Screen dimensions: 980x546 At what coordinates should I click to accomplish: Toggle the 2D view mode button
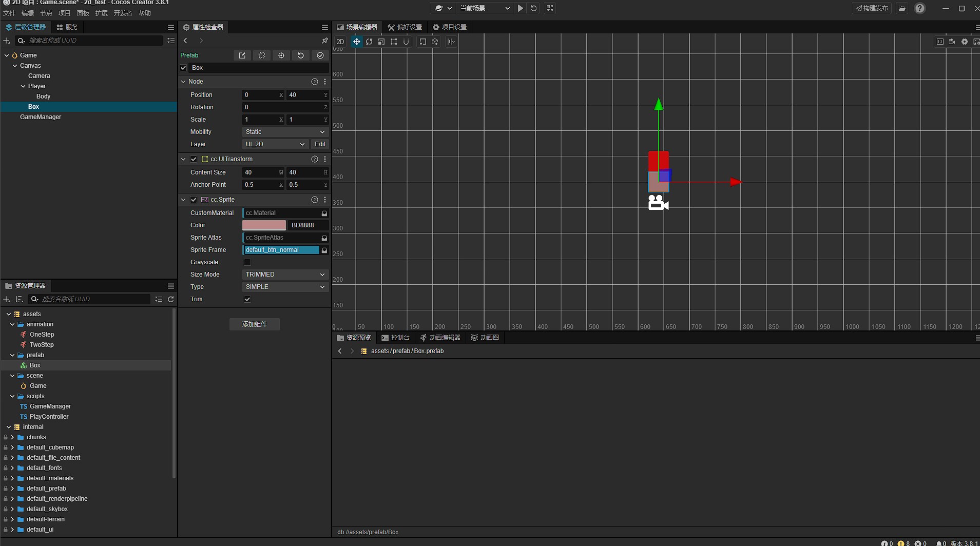[340, 42]
